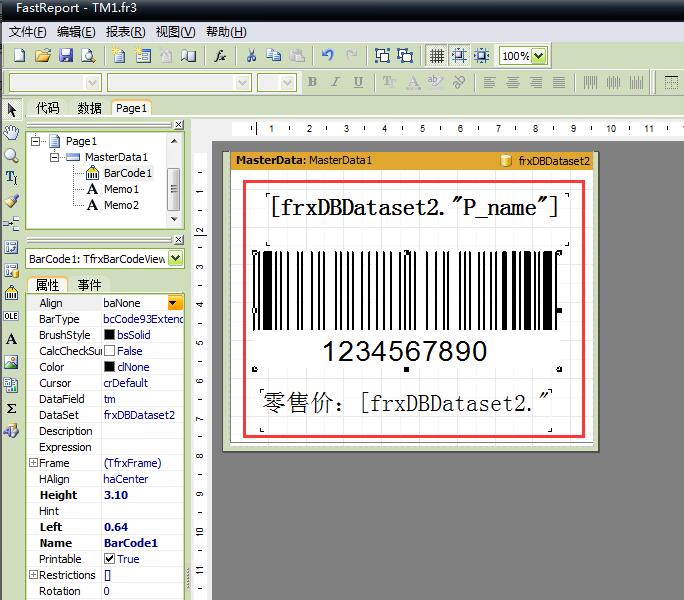The height and width of the screenshot is (600, 684).
Task: Select the Zoom magnifier tool
Action: [11, 155]
